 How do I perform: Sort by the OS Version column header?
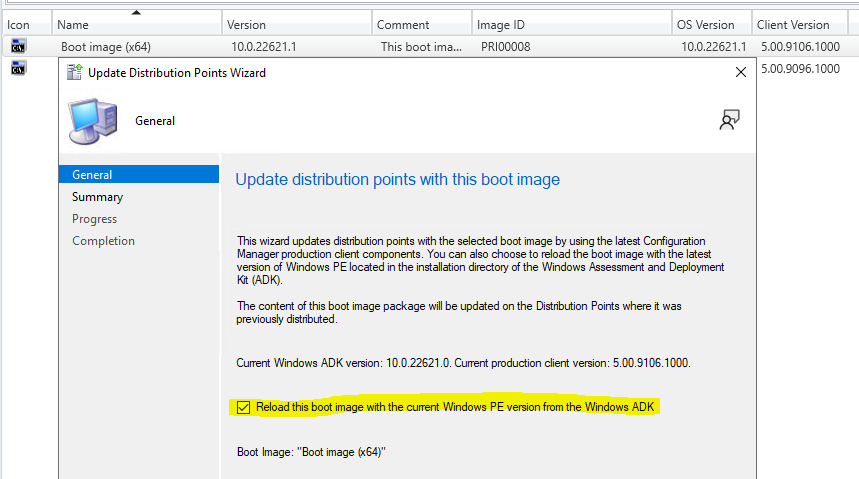coord(712,25)
